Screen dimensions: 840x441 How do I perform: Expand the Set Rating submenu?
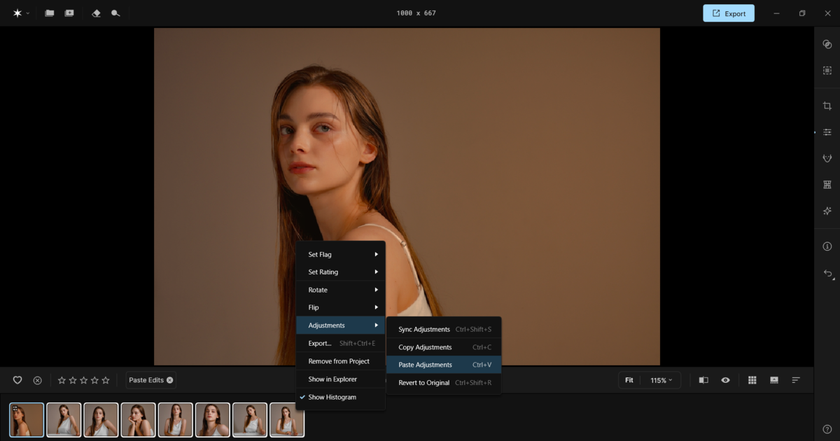[x=340, y=272]
